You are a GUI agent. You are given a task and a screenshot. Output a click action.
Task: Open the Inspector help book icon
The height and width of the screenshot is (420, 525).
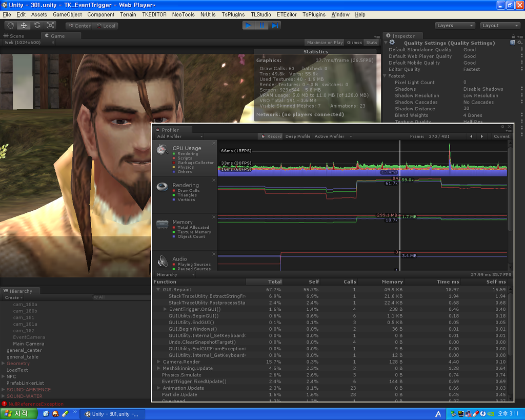click(512, 43)
